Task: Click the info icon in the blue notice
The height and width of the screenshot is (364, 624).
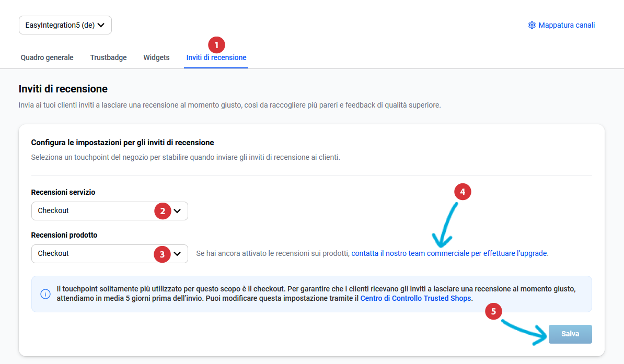Action: [45, 293]
